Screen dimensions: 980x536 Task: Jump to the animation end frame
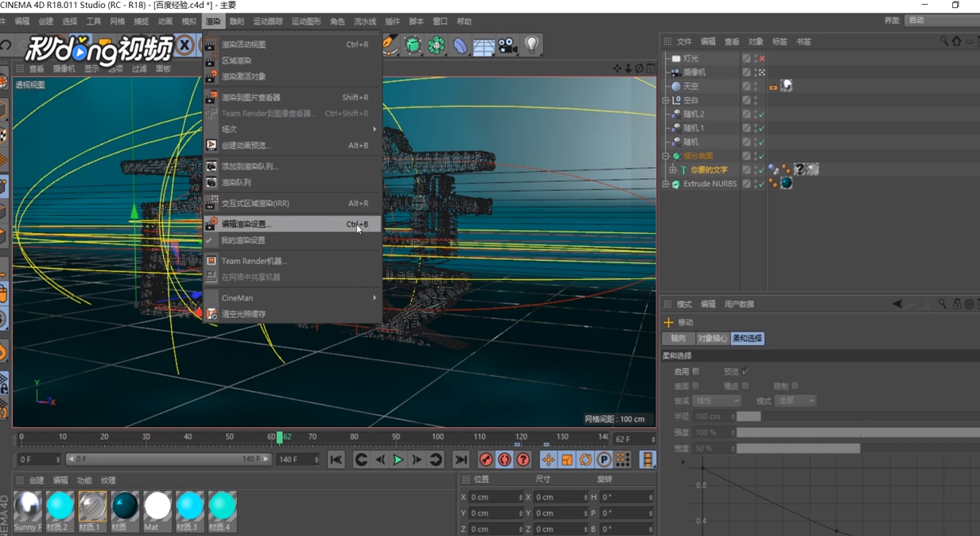(461, 460)
